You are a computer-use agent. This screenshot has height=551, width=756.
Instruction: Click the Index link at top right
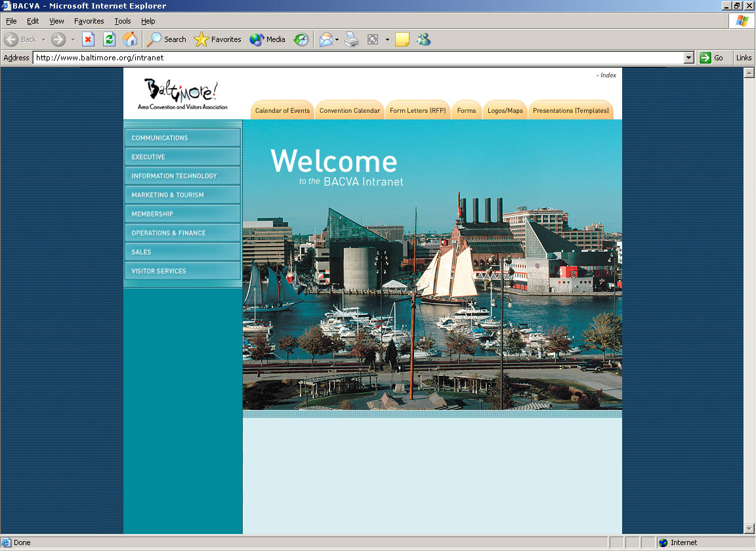tap(608, 75)
